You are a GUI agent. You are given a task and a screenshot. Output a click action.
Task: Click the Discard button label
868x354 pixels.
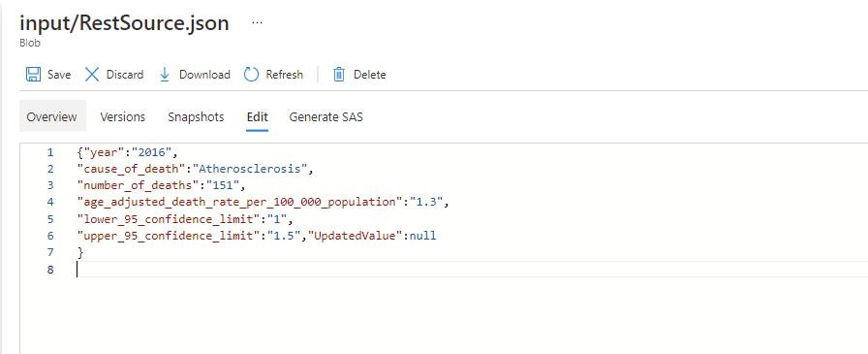point(125,75)
